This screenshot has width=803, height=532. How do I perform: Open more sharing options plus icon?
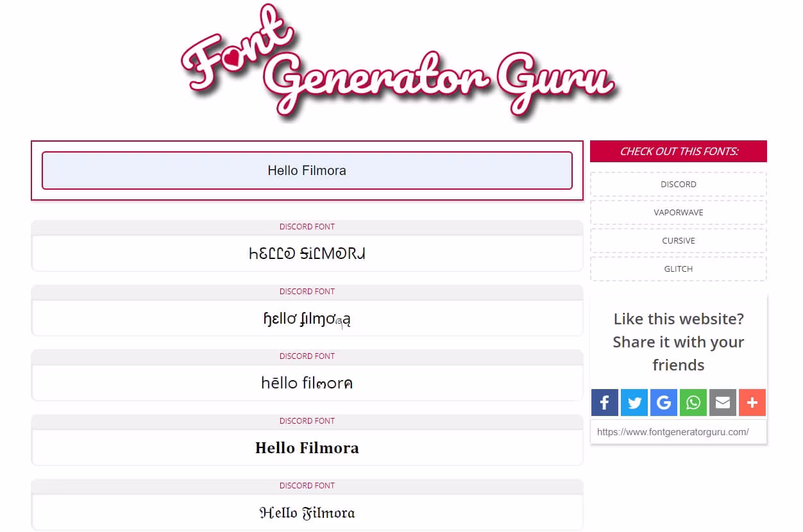click(752, 403)
